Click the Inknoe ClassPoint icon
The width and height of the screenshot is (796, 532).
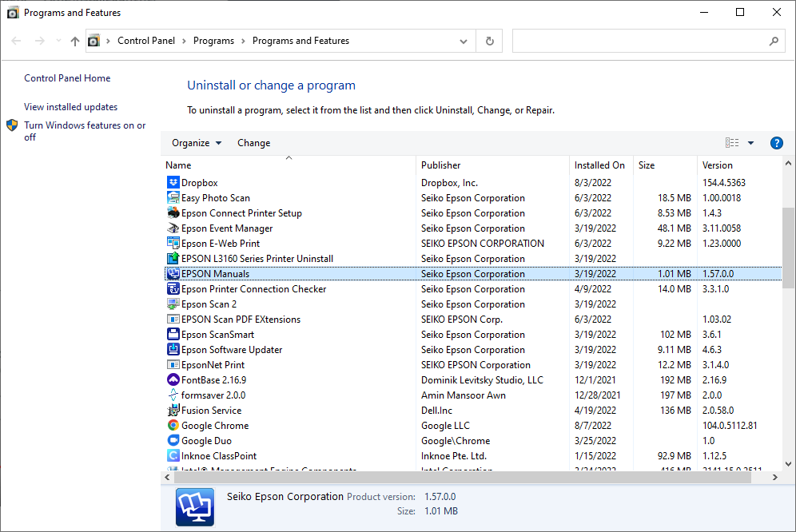[x=173, y=456]
